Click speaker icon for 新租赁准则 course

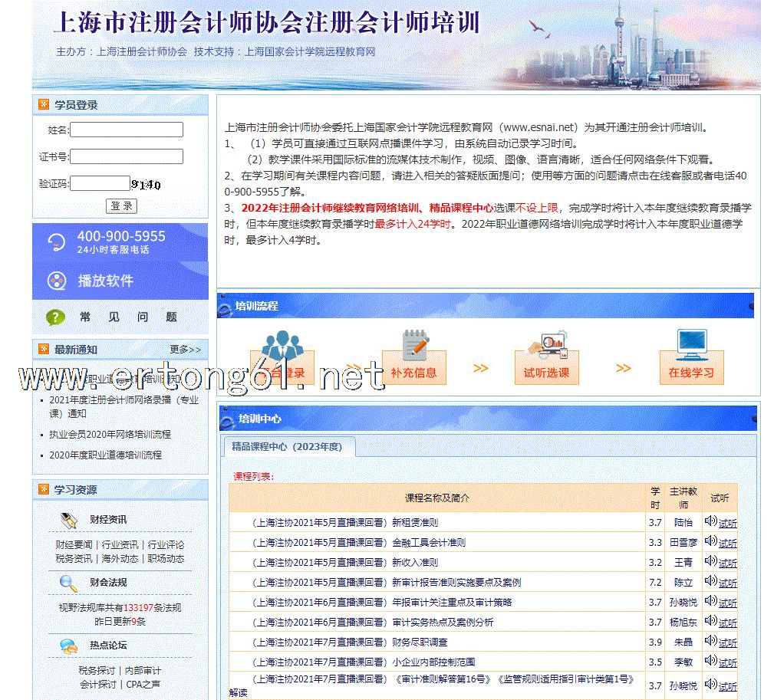coord(710,521)
